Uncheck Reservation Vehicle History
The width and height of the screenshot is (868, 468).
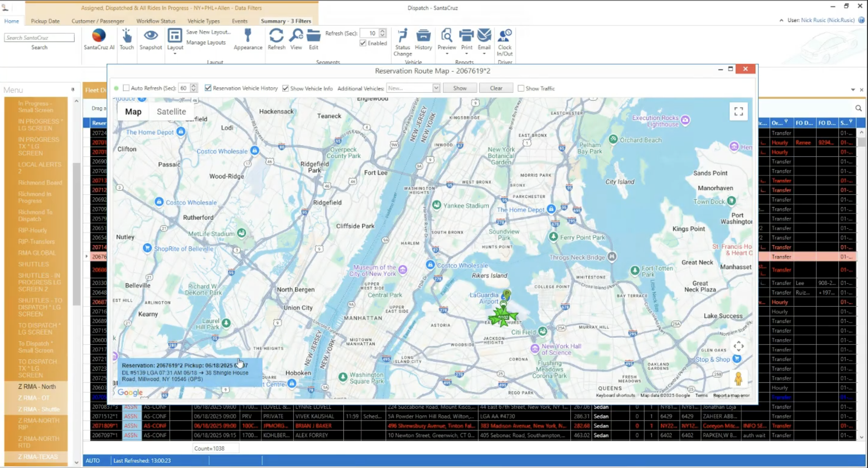[208, 88]
